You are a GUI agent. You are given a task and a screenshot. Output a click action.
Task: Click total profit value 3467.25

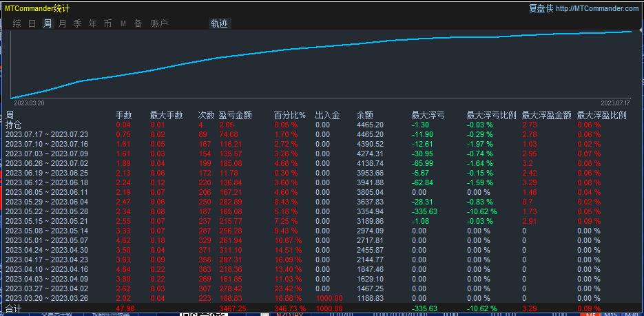tap(233, 308)
